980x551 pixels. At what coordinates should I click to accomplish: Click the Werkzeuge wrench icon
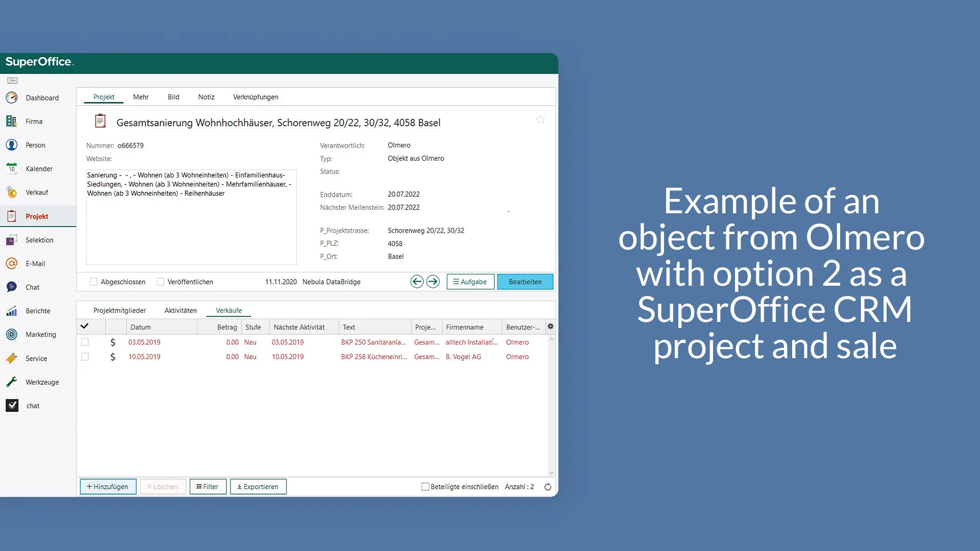[x=12, y=382]
